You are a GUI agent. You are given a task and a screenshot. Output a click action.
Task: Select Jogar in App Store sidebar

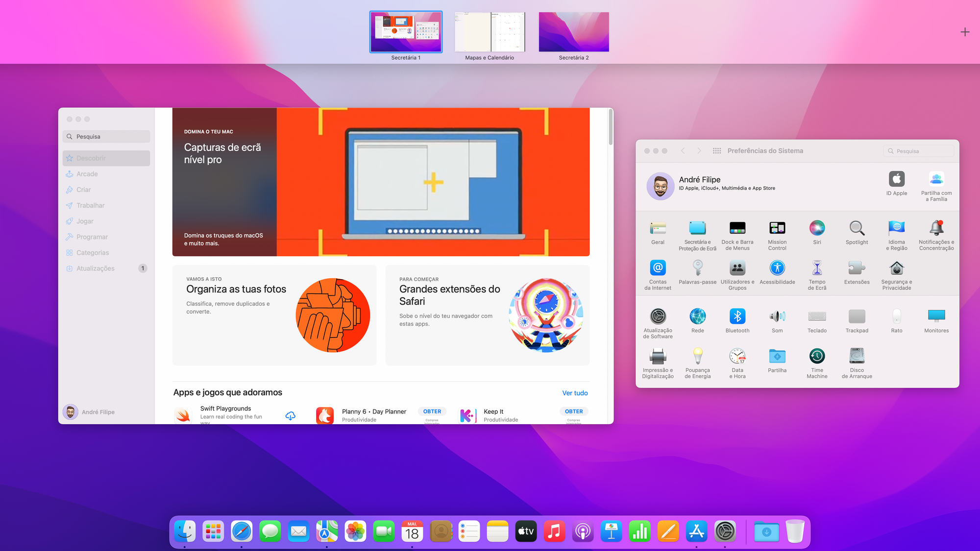[106, 221]
